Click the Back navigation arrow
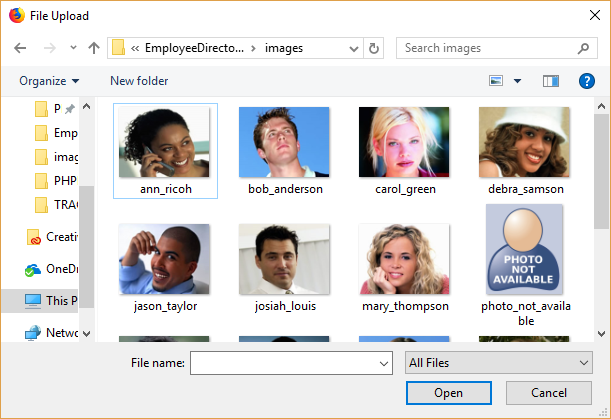The height and width of the screenshot is (419, 611). (x=20, y=48)
